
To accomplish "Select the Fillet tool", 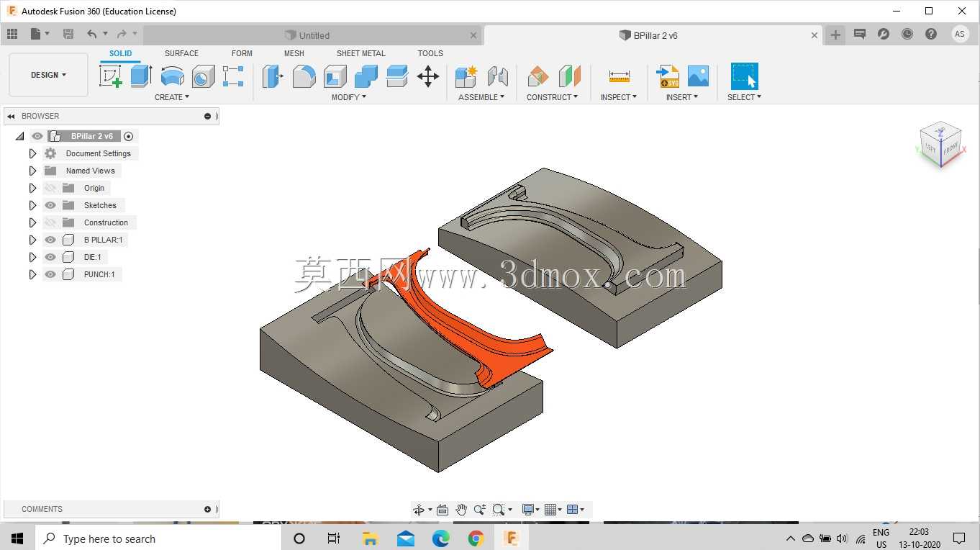I will [304, 76].
